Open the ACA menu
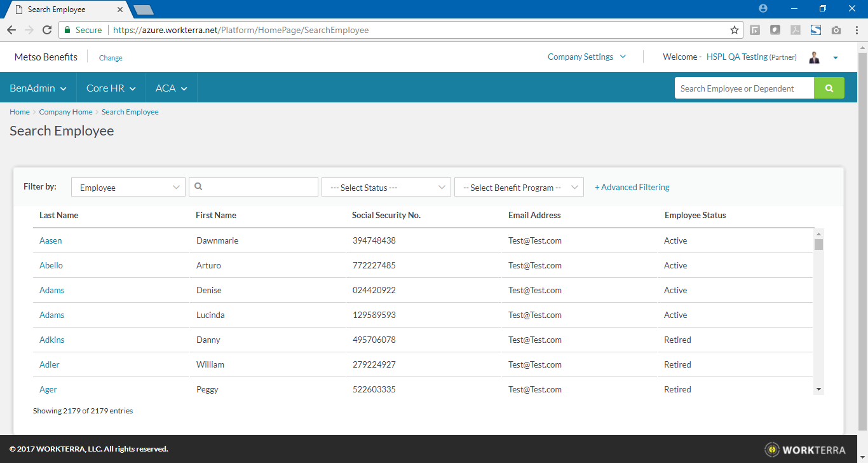Image resolution: width=868 pixels, height=463 pixels. pos(172,88)
